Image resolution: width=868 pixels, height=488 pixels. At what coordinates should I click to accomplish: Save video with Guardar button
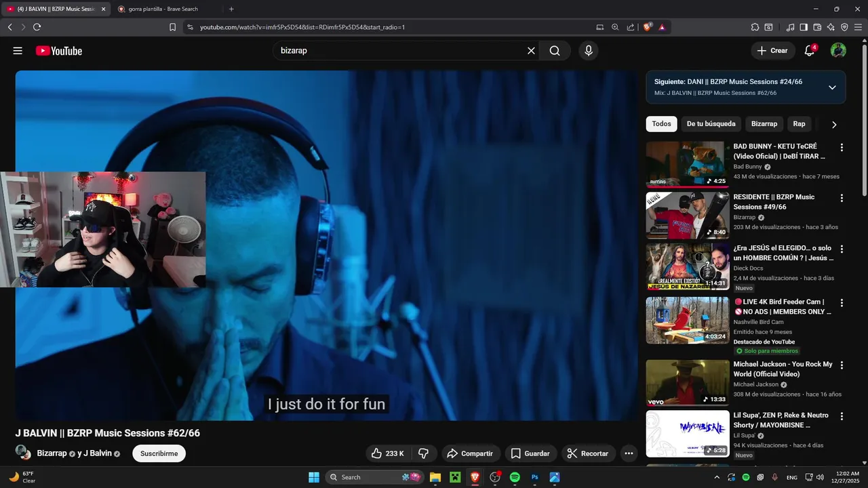pos(530,453)
